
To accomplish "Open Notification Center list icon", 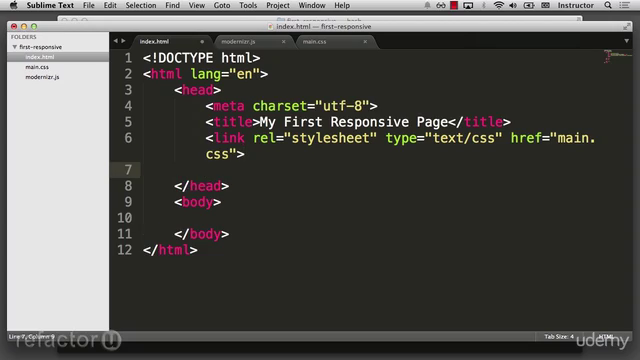I will (x=624, y=5).
